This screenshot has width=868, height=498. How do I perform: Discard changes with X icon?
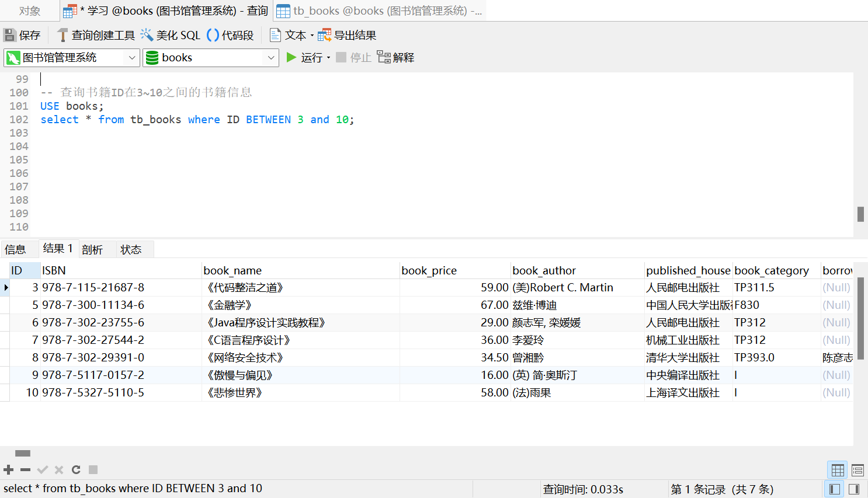coord(59,469)
